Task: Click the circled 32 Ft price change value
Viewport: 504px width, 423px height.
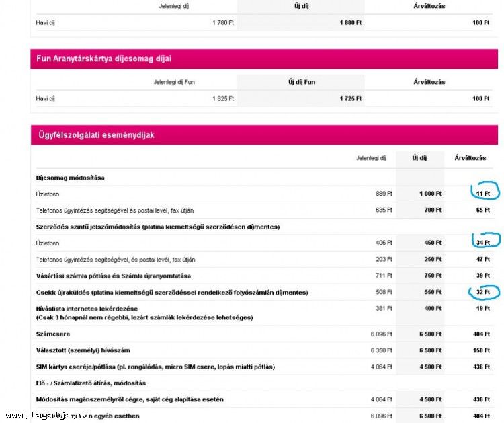Action: (x=482, y=293)
